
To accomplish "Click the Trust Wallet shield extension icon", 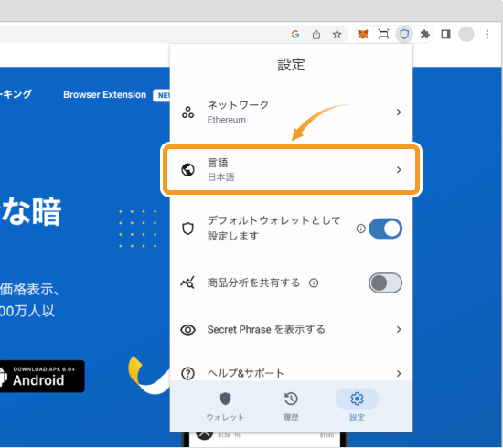I will (x=404, y=34).
